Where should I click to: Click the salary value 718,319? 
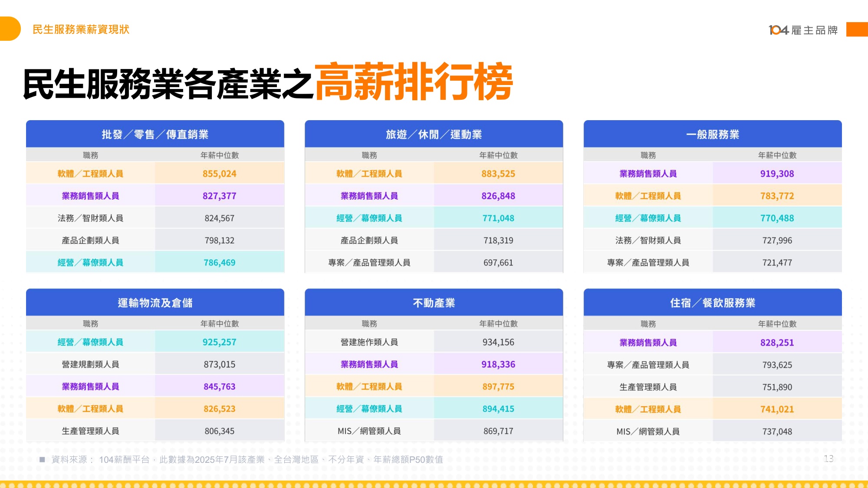pyautogui.click(x=498, y=240)
